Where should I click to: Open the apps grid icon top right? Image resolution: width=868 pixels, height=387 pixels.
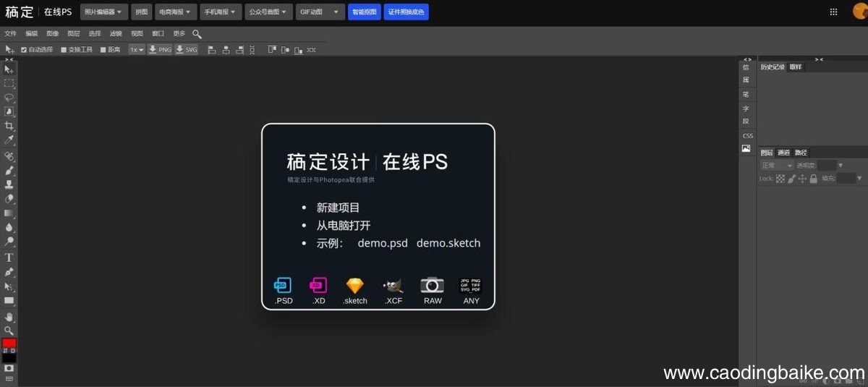pyautogui.click(x=833, y=12)
